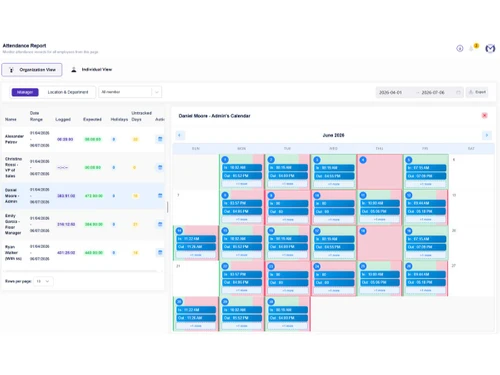The height and width of the screenshot is (375, 500).
Task: Open calendar icon in Daniel Moore row
Action: click(160, 196)
